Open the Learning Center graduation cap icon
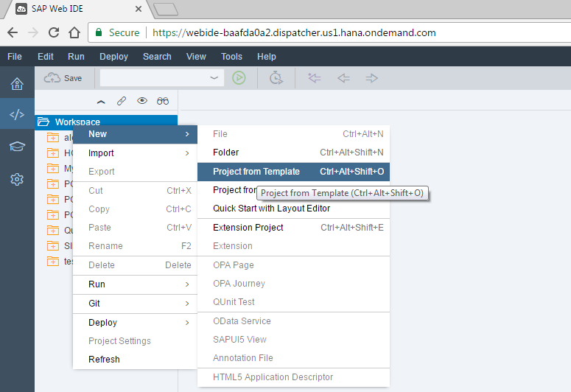 (17, 147)
